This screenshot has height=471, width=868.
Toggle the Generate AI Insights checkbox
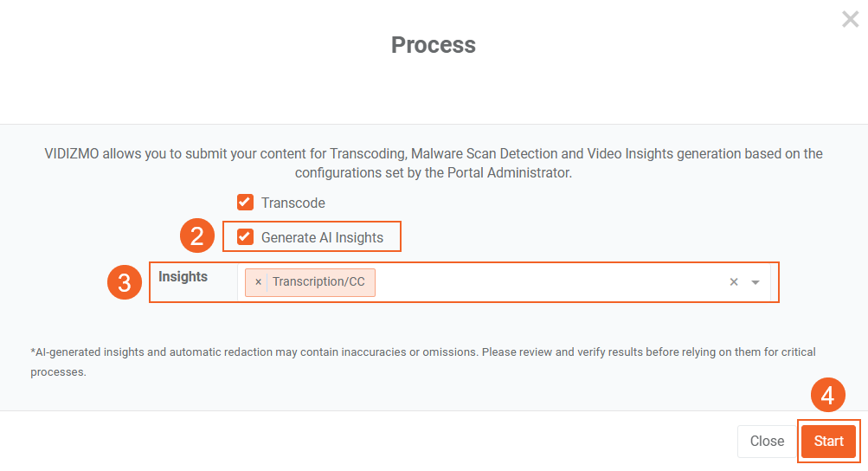point(246,237)
